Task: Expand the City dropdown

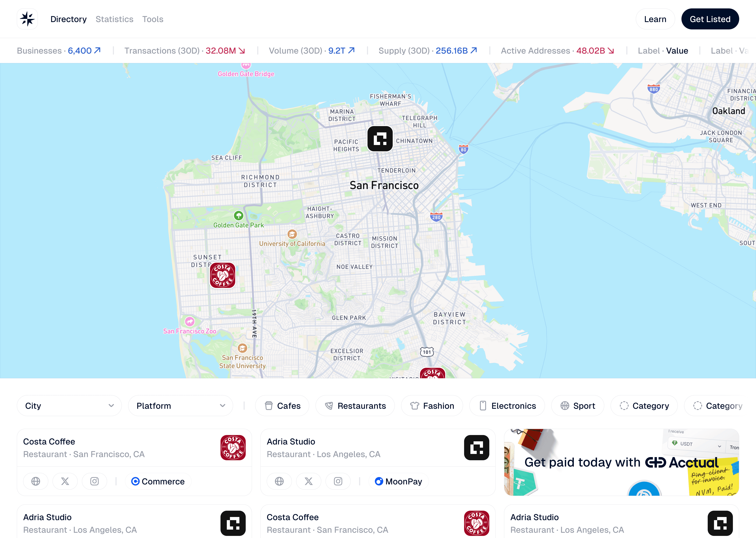Action: coord(69,405)
